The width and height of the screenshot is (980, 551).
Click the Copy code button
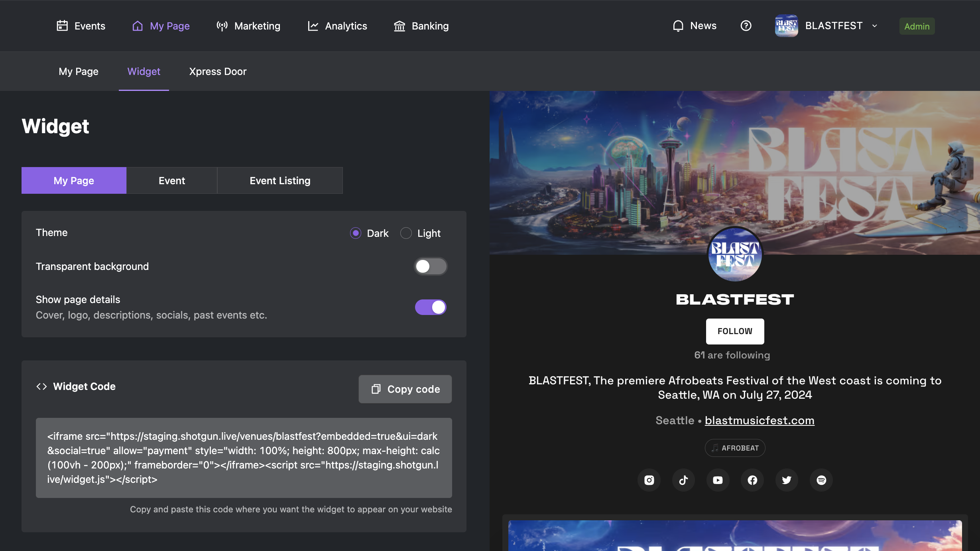(405, 389)
